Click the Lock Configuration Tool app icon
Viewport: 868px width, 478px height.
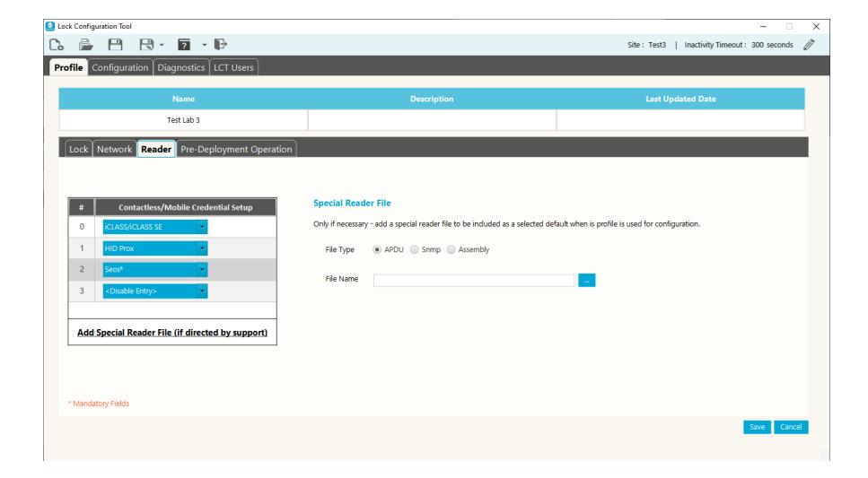pyautogui.click(x=50, y=26)
